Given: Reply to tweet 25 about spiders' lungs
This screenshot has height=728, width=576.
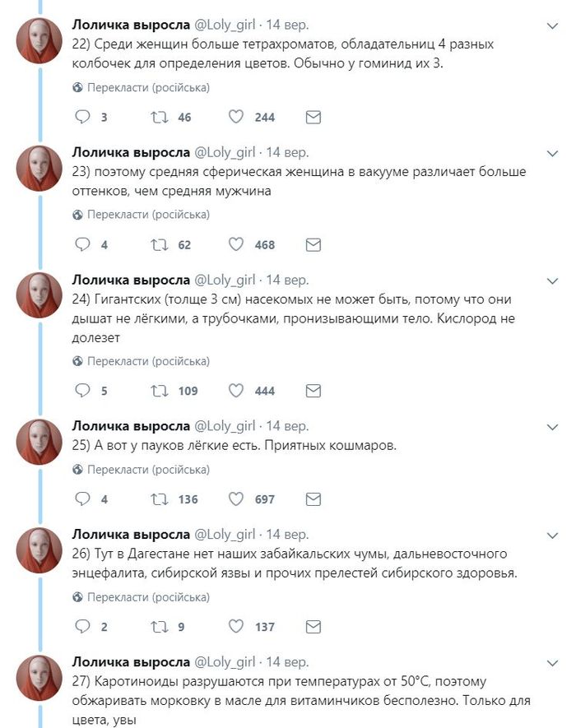Looking at the screenshot, I should (82, 499).
